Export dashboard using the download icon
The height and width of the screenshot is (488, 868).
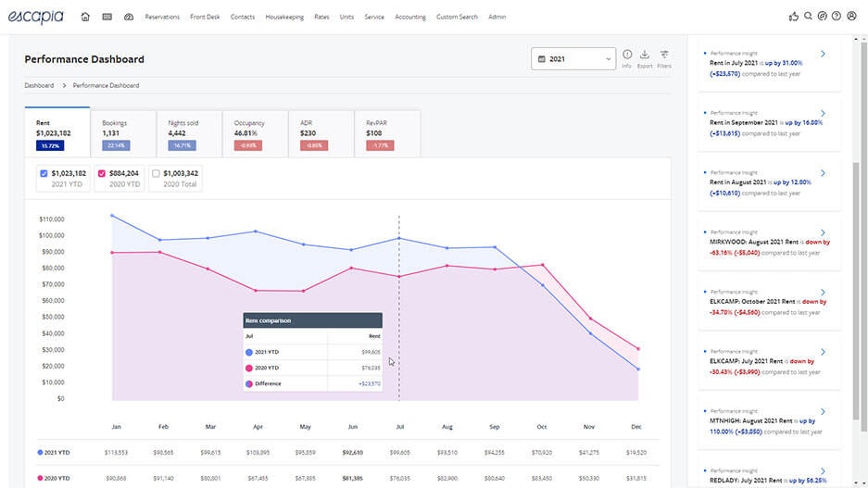(645, 55)
